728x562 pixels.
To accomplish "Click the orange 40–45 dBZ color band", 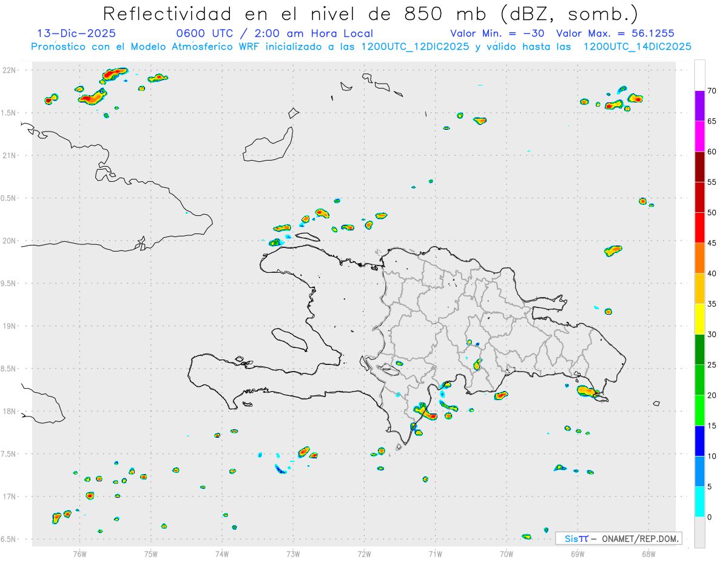I will [x=699, y=258].
